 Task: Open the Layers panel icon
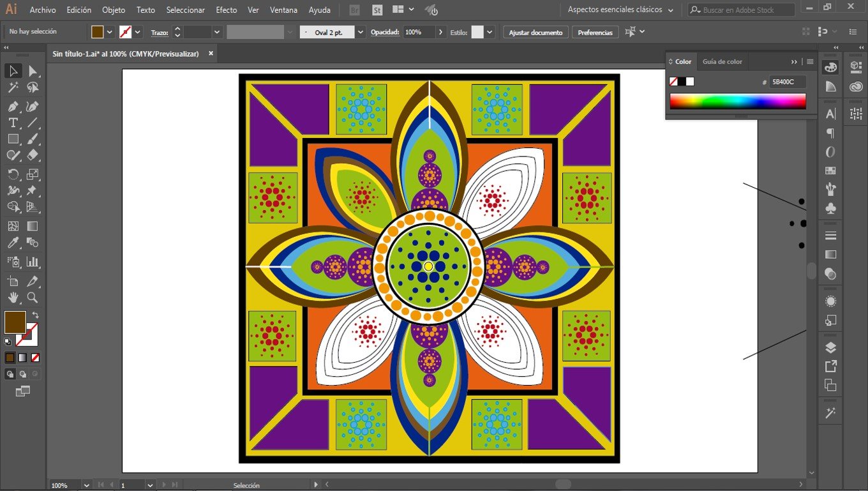click(x=830, y=347)
